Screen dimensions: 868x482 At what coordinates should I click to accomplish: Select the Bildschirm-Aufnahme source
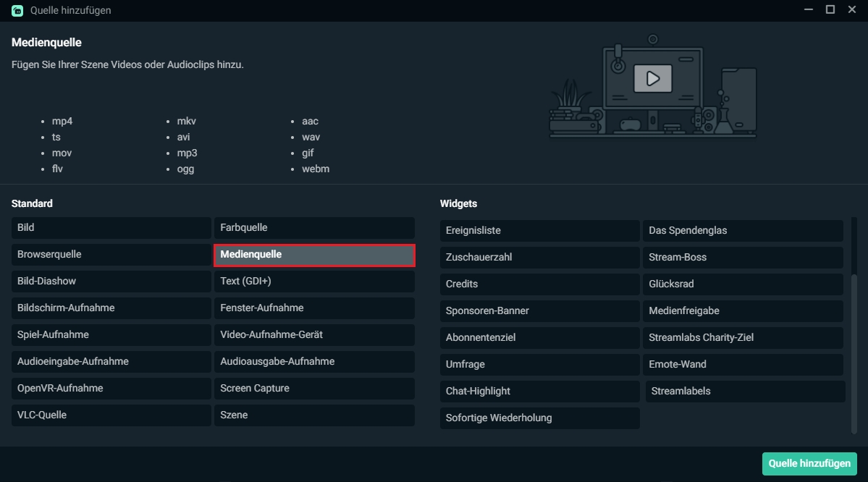(111, 308)
